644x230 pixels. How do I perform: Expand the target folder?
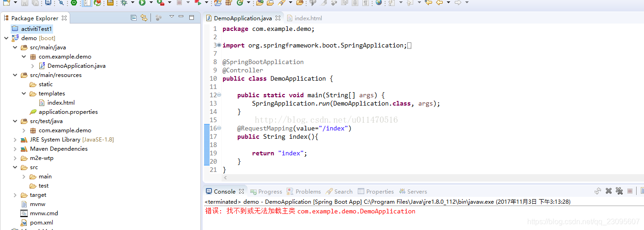click(x=15, y=195)
